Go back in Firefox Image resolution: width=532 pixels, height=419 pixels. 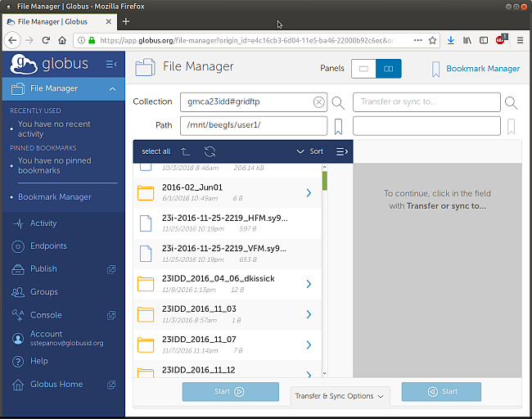pos(12,40)
